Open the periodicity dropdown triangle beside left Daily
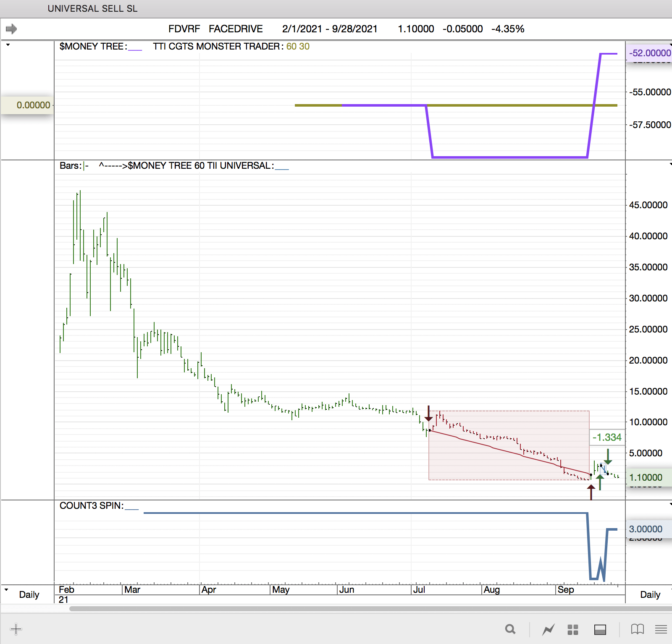The image size is (672, 644). [6, 589]
